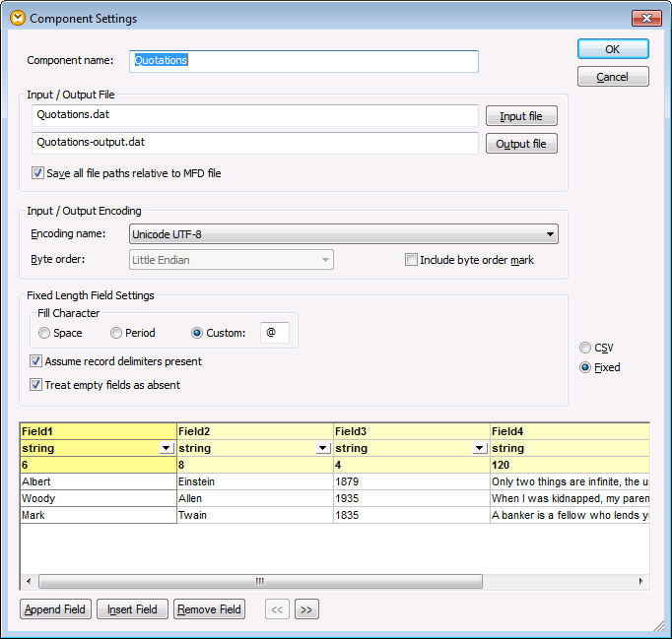Uncheck Assume record delimiters present

coord(36,361)
